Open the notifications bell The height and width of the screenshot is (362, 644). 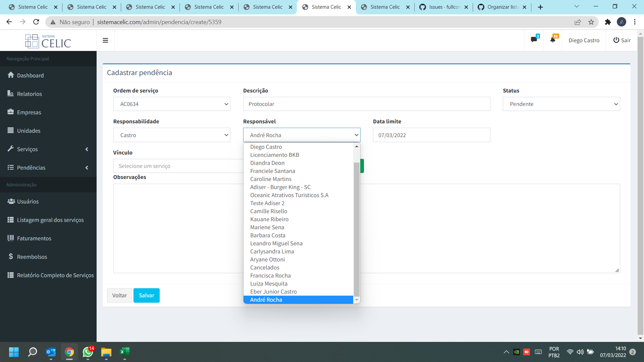(553, 40)
